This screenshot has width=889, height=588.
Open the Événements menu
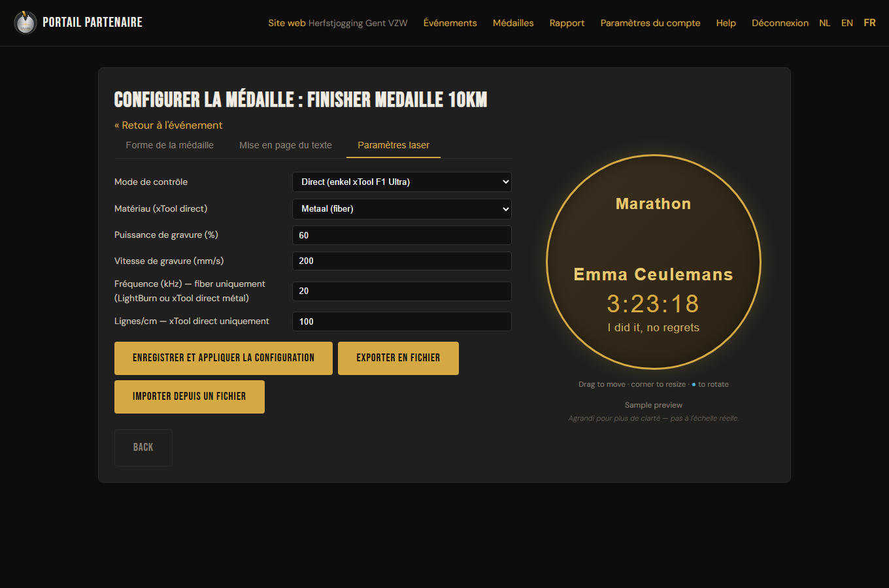coord(450,23)
